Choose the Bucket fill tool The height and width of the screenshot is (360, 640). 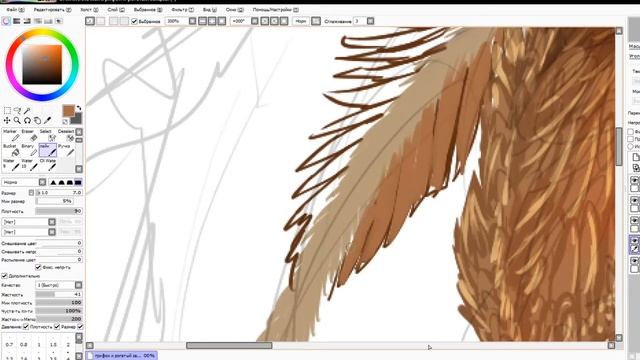pos(11,151)
